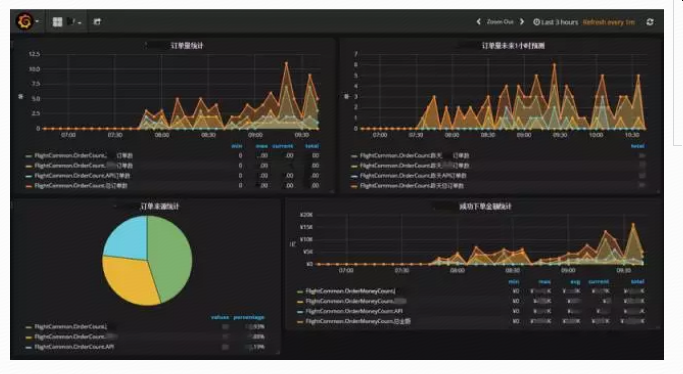Sort by total in 订单量未来1小时预测 legend
Screen dimensions: 683x374
638,146
